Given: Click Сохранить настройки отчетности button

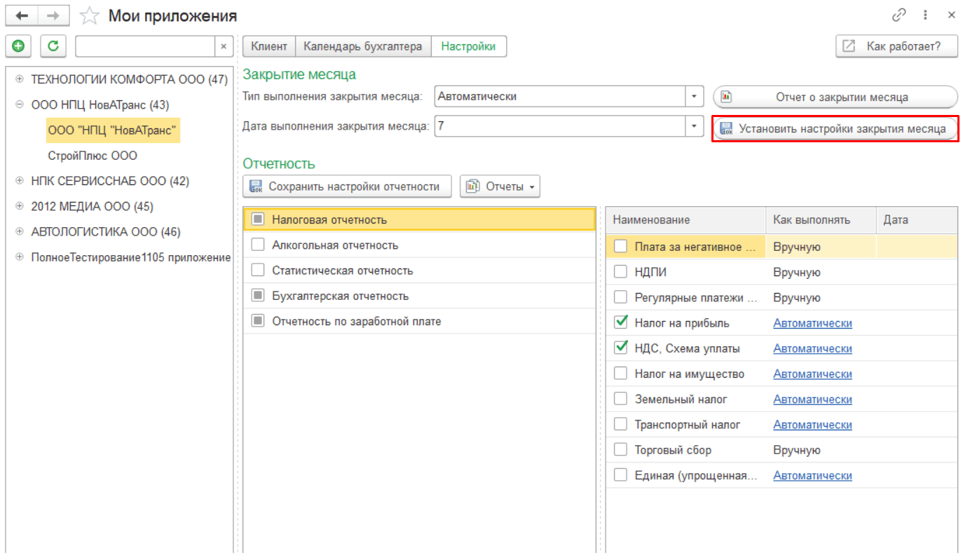Looking at the screenshot, I should 348,186.
